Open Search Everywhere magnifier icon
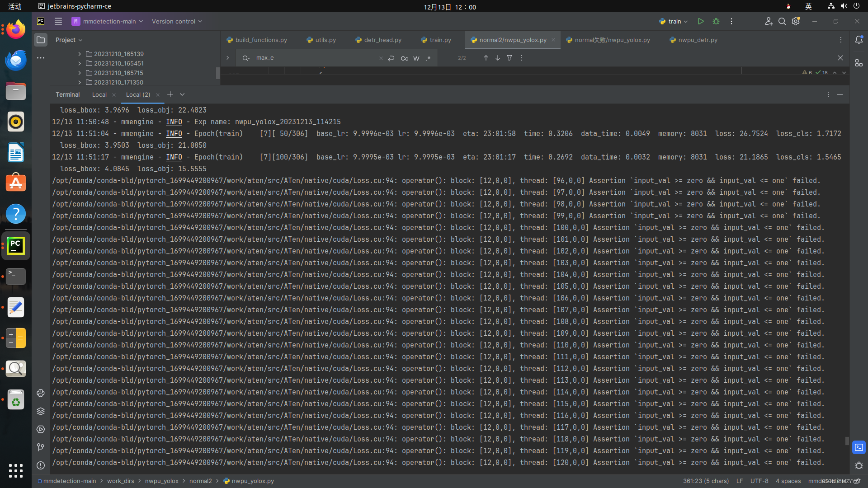Viewport: 868px width, 488px height. (x=782, y=21)
